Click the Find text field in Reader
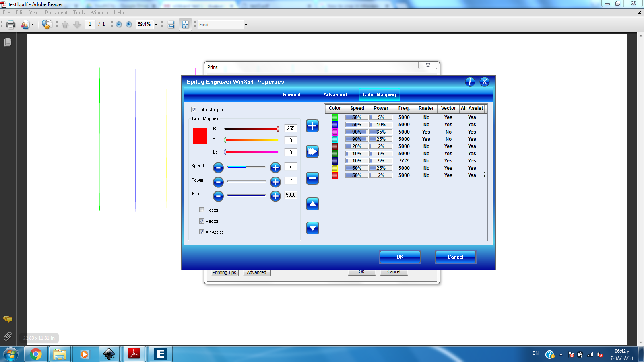This screenshot has width=644, height=362. pyautogui.click(x=221, y=25)
